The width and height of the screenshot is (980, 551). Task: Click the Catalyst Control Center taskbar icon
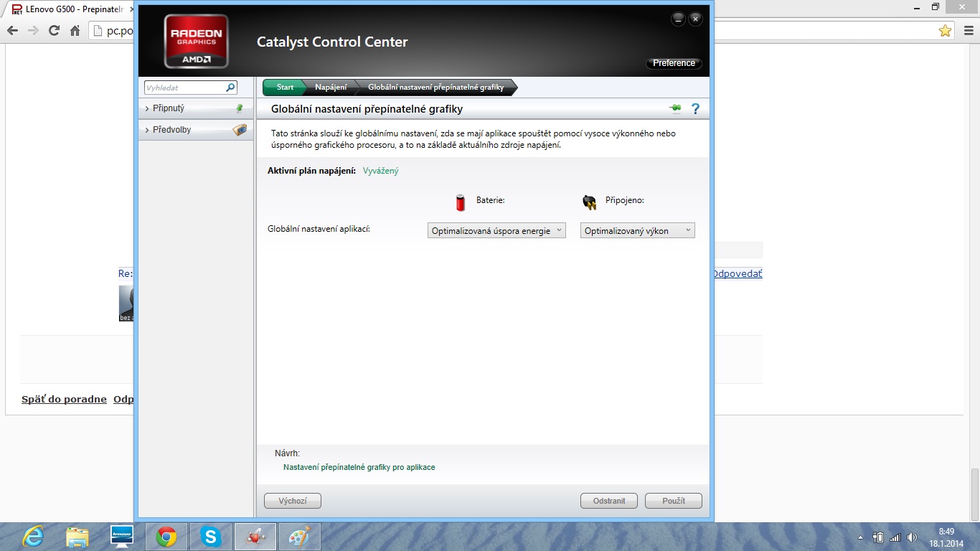pos(255,537)
